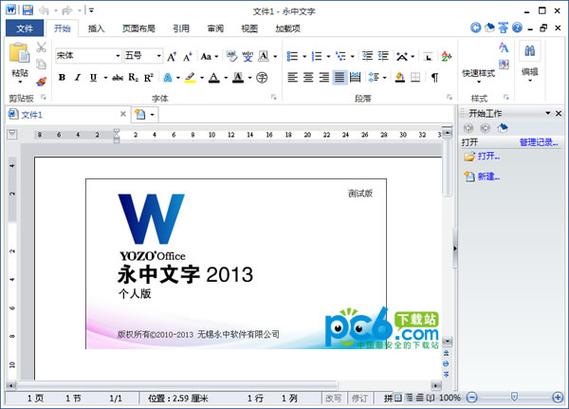Click the font color A button

click(x=214, y=77)
